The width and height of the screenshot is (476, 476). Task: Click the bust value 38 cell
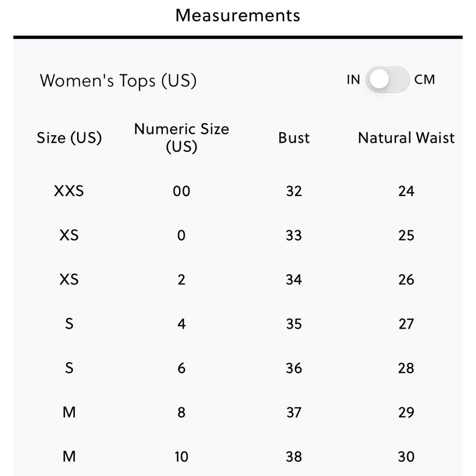coord(294,457)
